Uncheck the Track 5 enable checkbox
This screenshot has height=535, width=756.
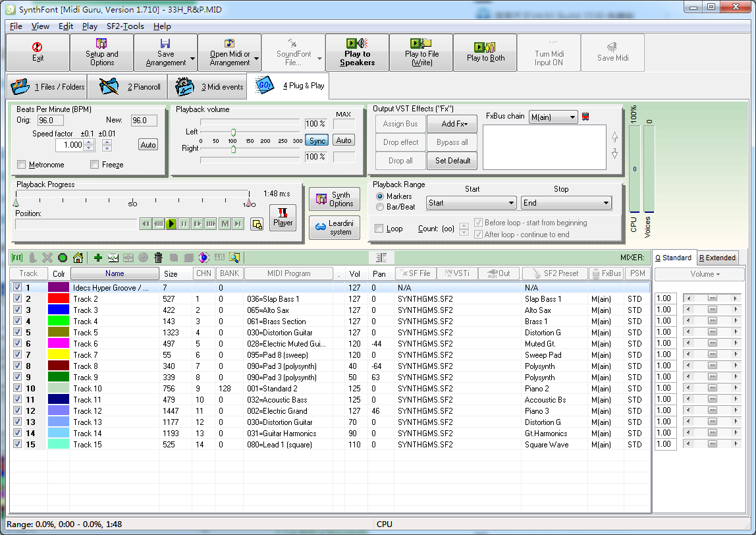pos(17,332)
